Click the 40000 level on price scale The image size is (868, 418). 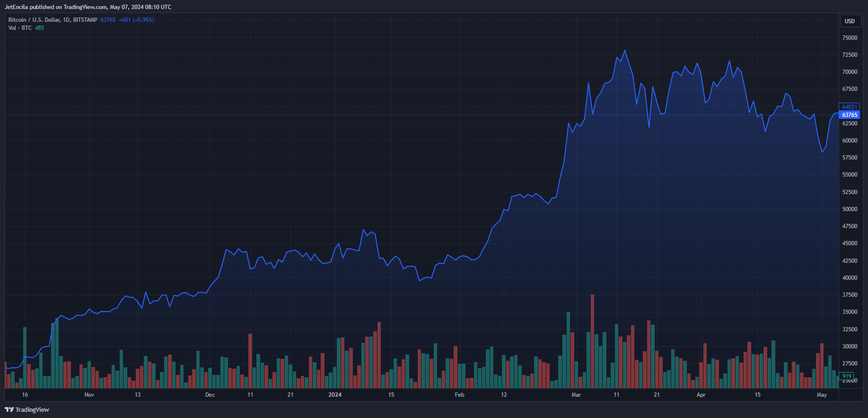[850, 278]
